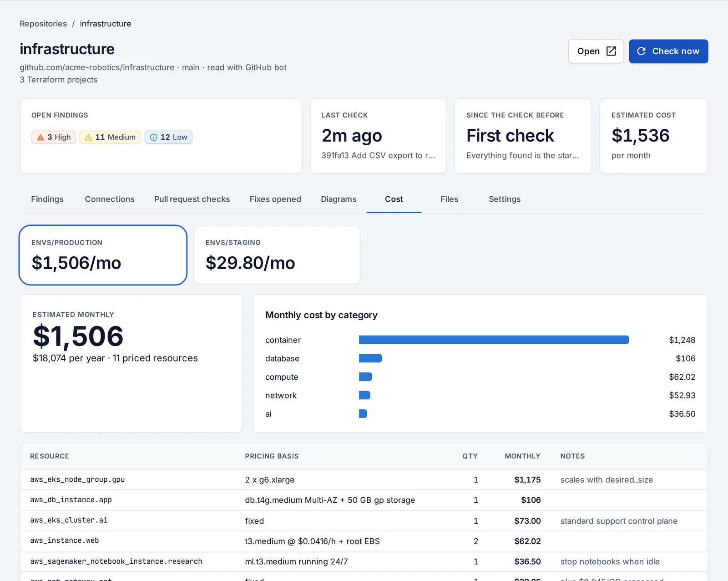
Task: Open the Files tab
Action: [x=449, y=199]
